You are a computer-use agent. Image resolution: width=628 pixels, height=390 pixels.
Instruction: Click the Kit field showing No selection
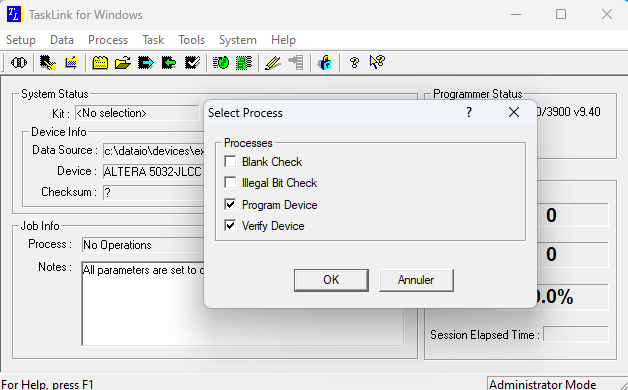coord(137,113)
